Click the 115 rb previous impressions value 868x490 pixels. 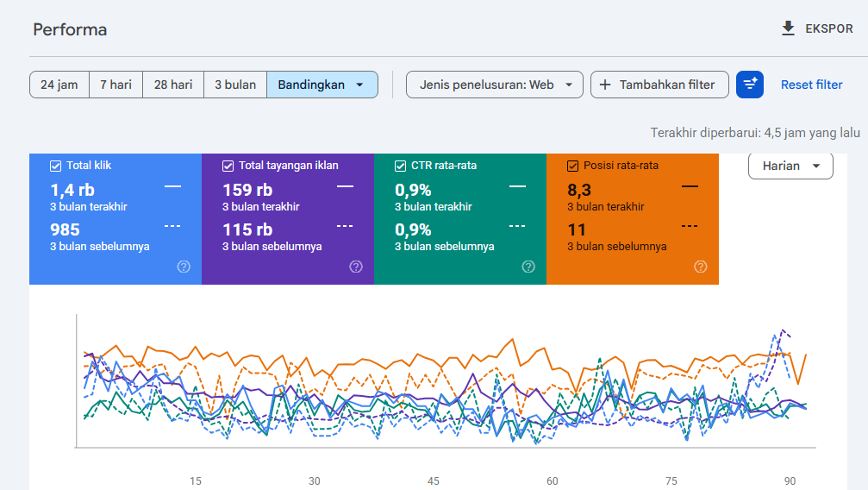pos(247,229)
